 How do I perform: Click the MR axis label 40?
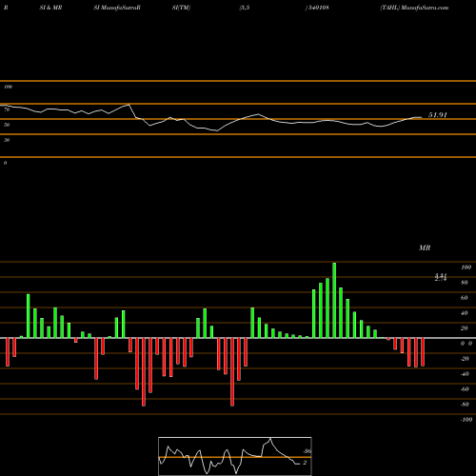click(x=464, y=313)
